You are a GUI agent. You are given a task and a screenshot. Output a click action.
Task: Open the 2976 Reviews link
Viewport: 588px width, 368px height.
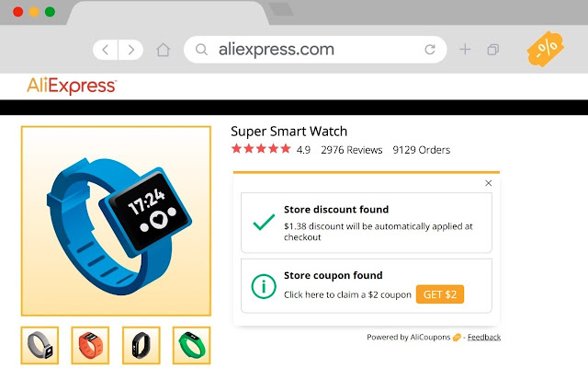point(351,150)
